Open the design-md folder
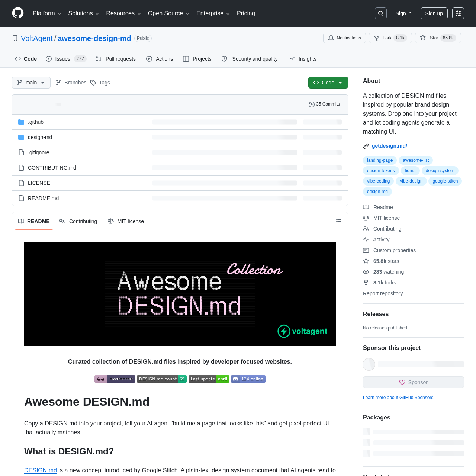The width and height of the screenshot is (476, 476). pos(40,137)
